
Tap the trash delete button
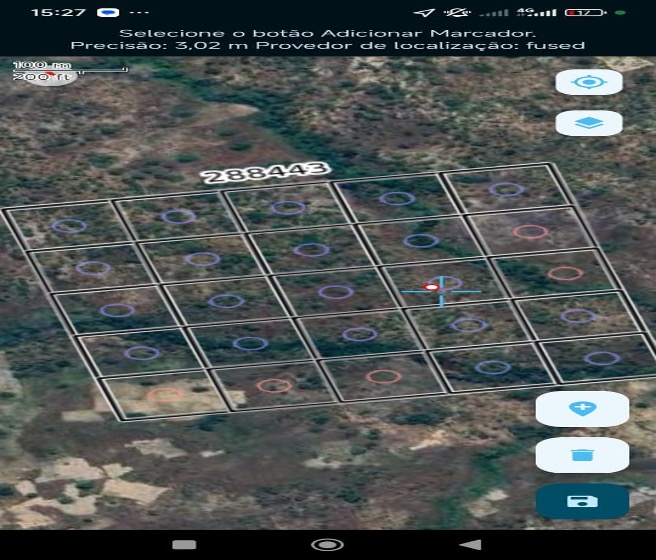tap(582, 455)
